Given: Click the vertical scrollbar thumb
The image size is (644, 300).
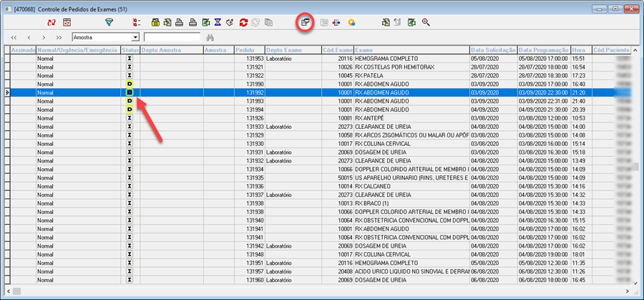Looking at the screenshot, I should (636, 166).
